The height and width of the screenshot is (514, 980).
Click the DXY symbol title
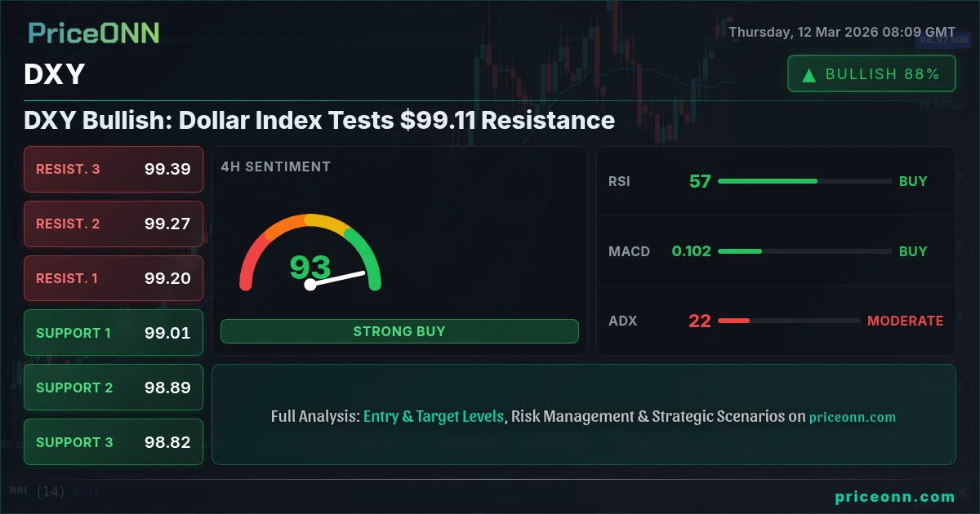55,75
